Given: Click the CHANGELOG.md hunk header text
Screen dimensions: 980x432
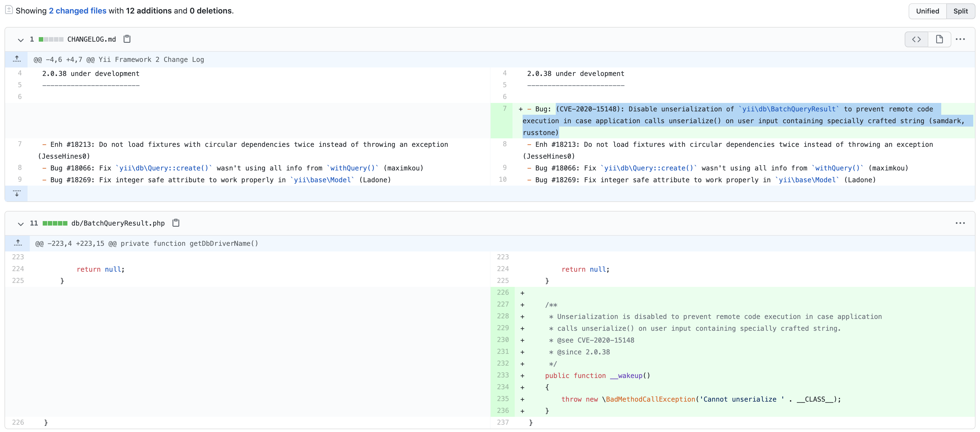Looking at the screenshot, I should point(119,59).
